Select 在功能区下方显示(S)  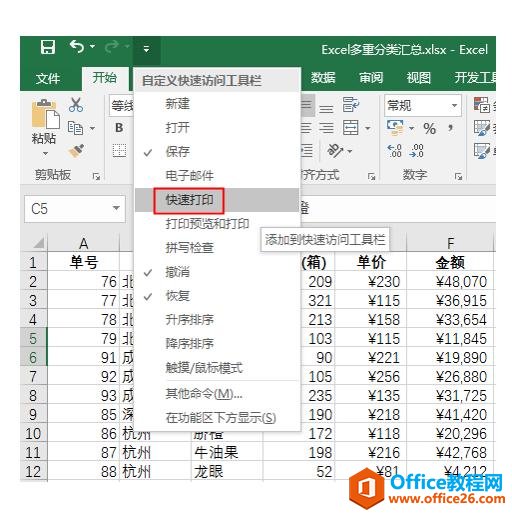point(217,418)
